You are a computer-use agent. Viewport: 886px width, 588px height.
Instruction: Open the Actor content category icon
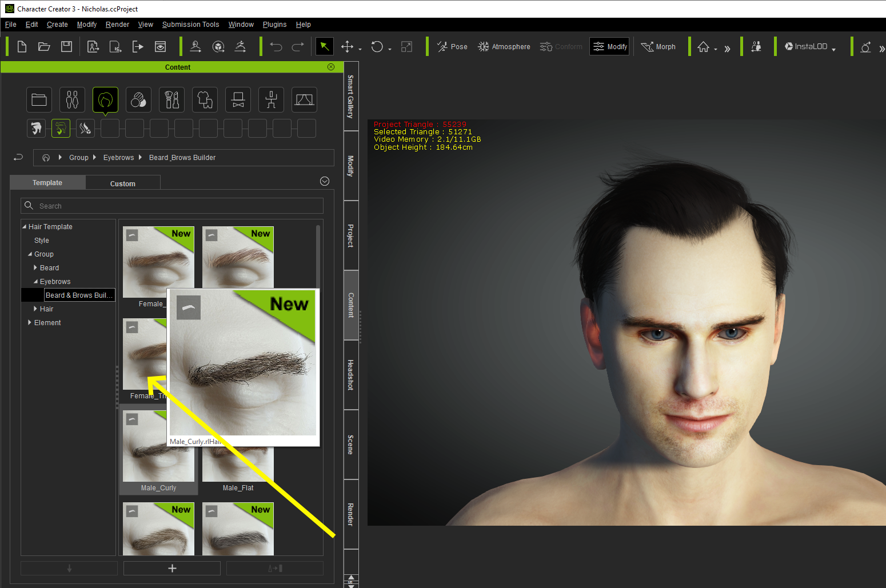click(x=73, y=100)
